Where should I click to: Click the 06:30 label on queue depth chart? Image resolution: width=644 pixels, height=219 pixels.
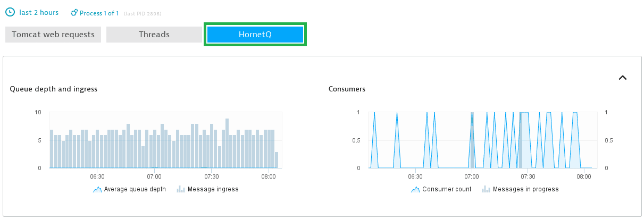click(97, 176)
